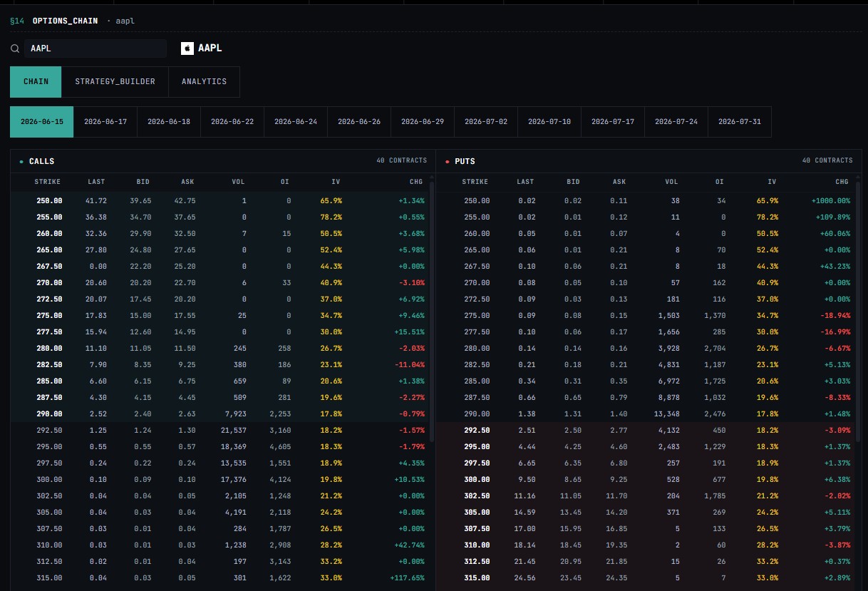Select the 305.00 strike put row
Screen dimensions: 868x591
(x=646, y=513)
